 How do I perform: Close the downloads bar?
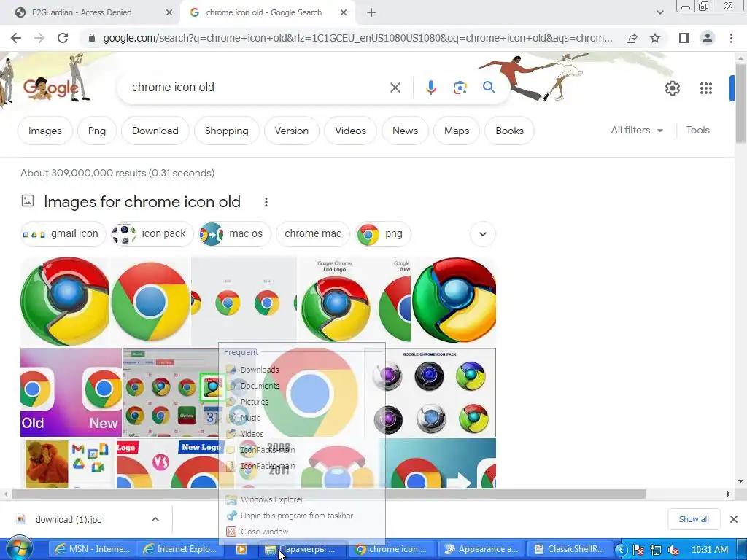point(734,519)
